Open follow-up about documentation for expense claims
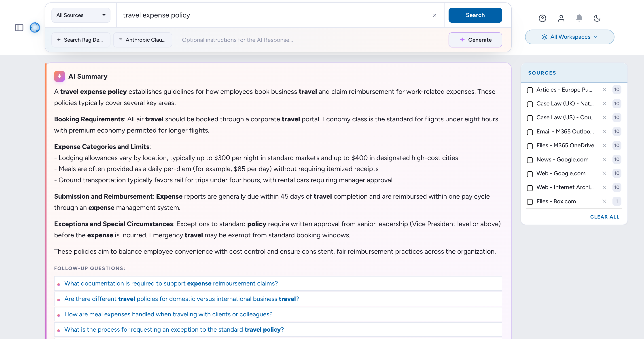 278,283
